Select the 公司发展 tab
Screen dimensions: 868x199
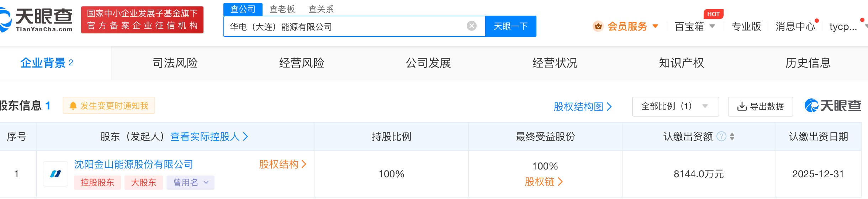click(x=428, y=63)
